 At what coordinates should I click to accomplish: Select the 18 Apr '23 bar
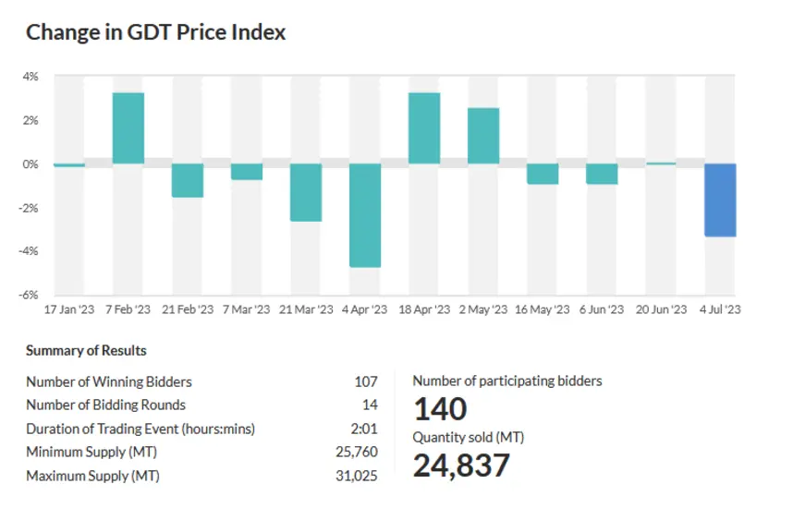tap(424, 128)
